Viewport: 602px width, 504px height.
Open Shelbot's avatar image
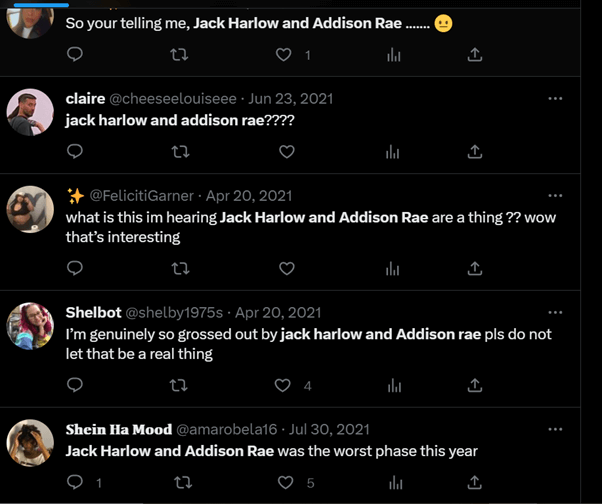click(30, 326)
